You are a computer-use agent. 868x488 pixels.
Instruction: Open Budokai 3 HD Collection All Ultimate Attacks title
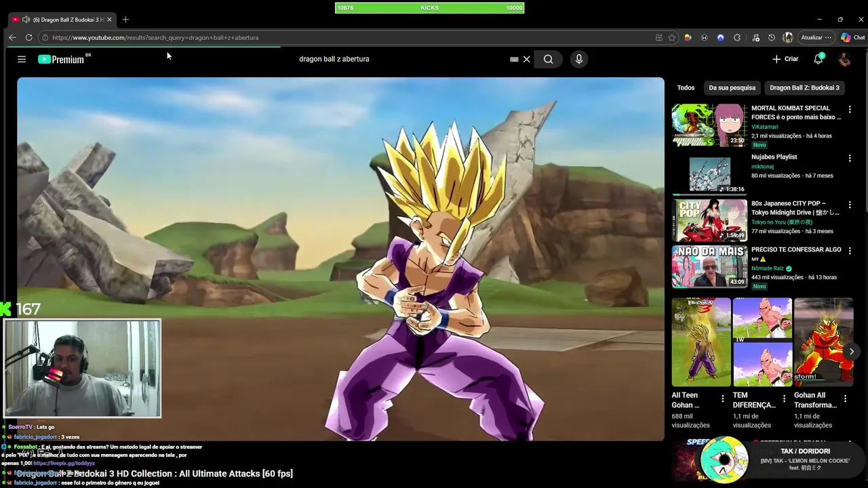click(x=155, y=474)
